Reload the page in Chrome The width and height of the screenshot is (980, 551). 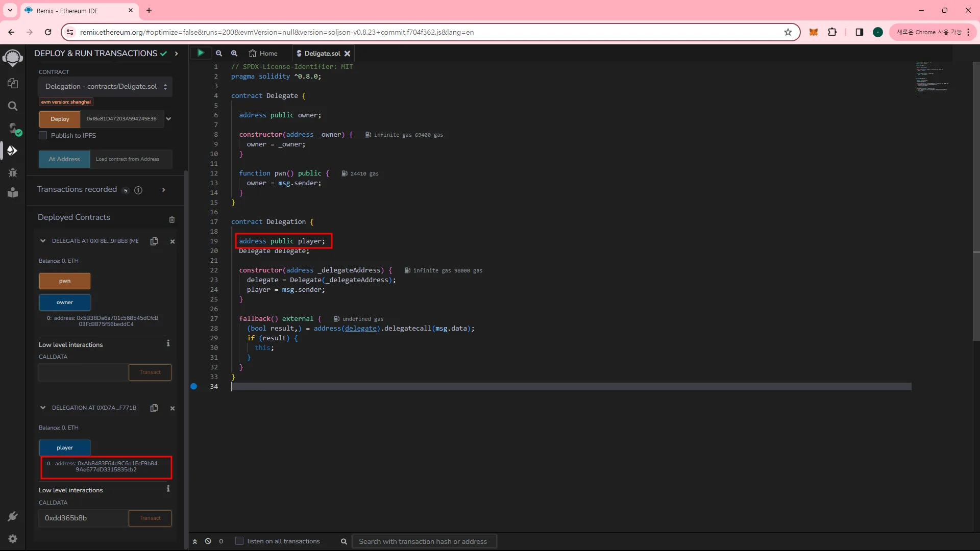click(x=48, y=32)
